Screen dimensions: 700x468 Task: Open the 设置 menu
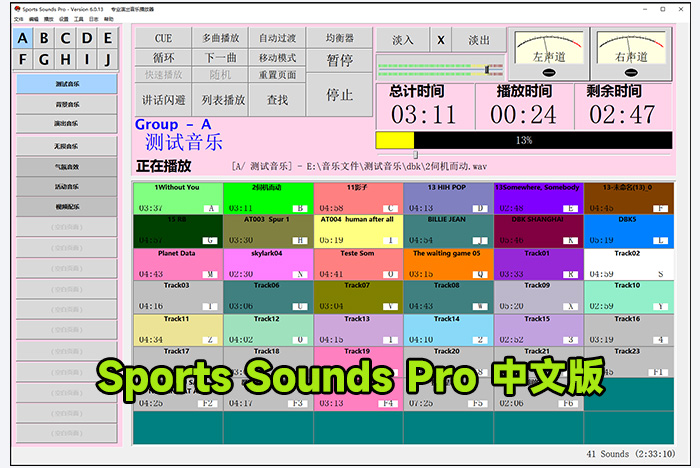tap(63, 19)
